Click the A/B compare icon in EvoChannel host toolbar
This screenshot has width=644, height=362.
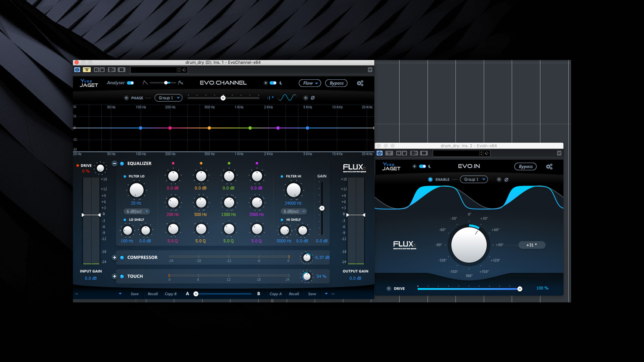(x=111, y=70)
